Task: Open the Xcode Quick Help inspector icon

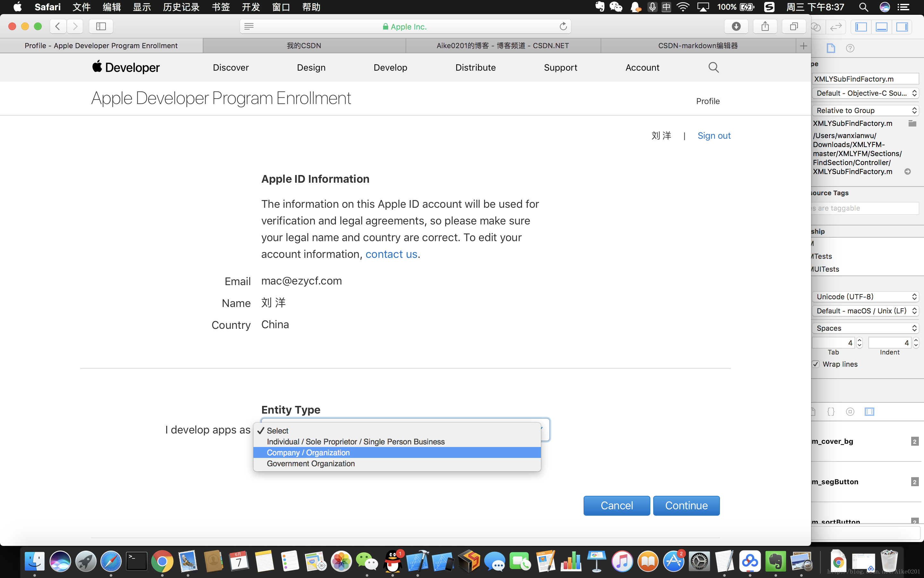Action: [850, 48]
